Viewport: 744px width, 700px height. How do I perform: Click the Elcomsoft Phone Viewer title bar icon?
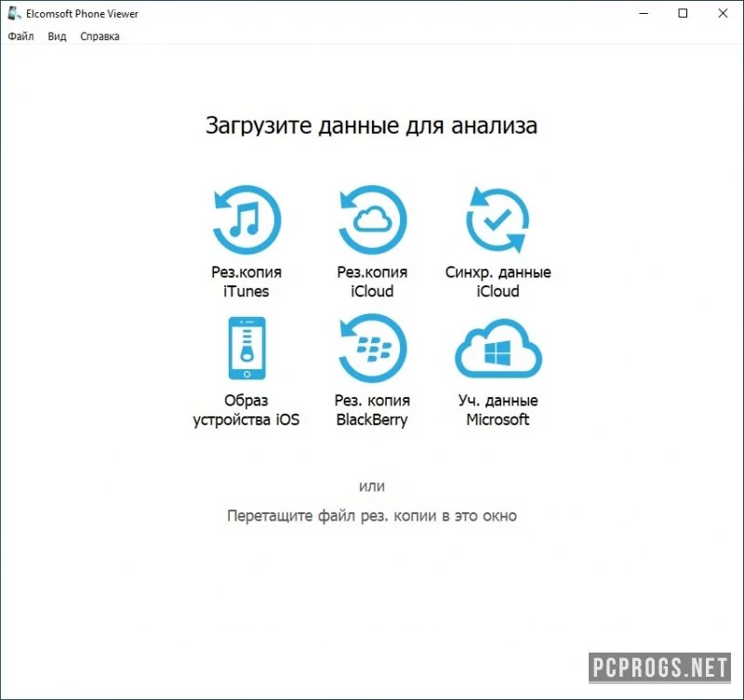coord(14,13)
